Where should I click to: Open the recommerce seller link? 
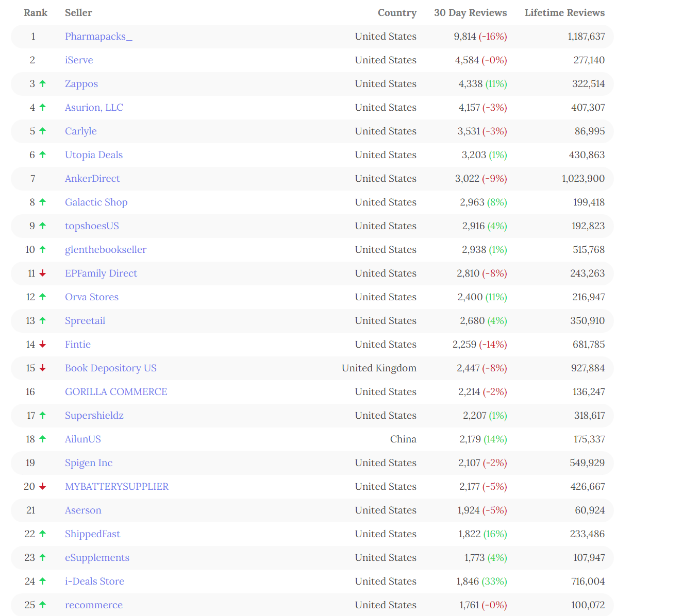point(94,605)
